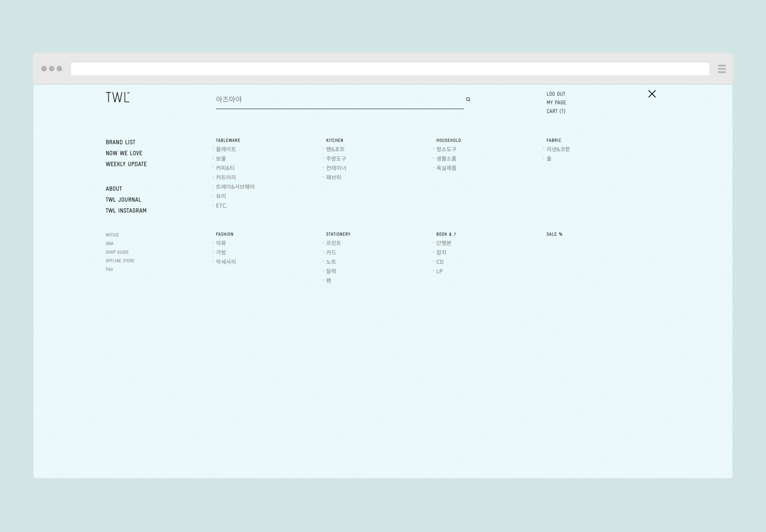Choose 팬&포트 under Kitchen
The image size is (766, 532).
[x=335, y=149]
